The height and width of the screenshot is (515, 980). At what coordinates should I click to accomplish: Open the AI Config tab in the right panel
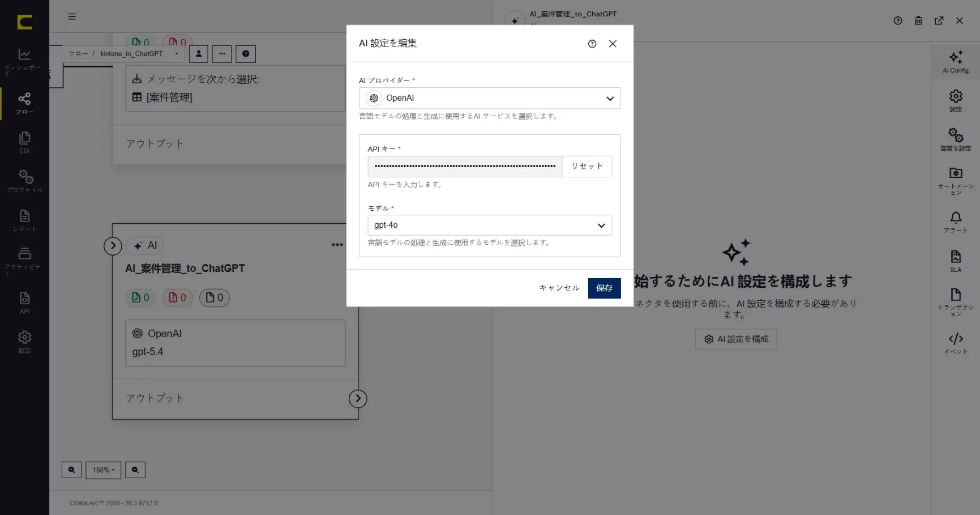[956, 62]
